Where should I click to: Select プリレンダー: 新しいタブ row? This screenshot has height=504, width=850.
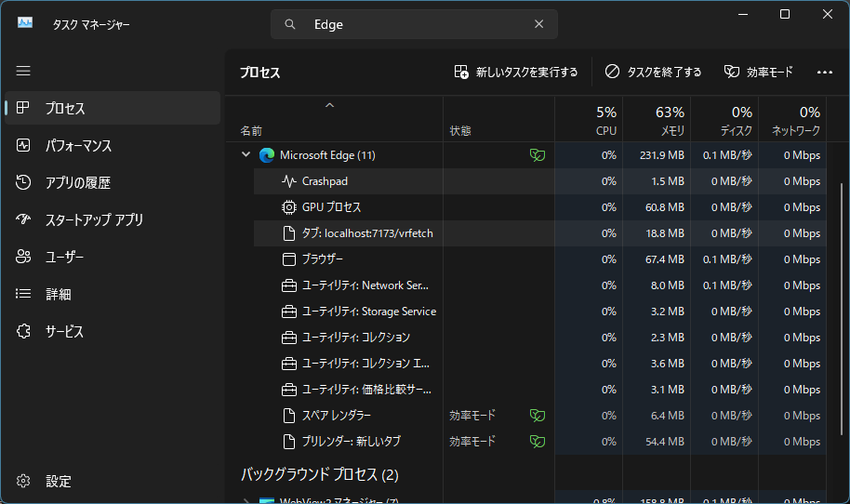[540, 442]
